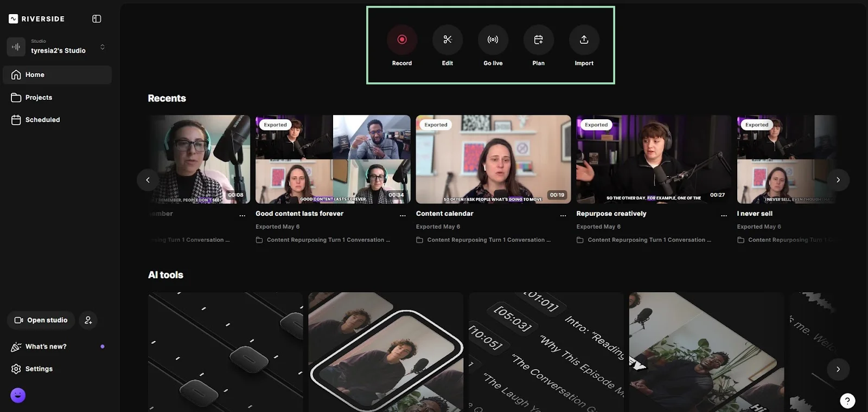Open the help question mark button
Viewport: 868px width, 412px height.
847,401
